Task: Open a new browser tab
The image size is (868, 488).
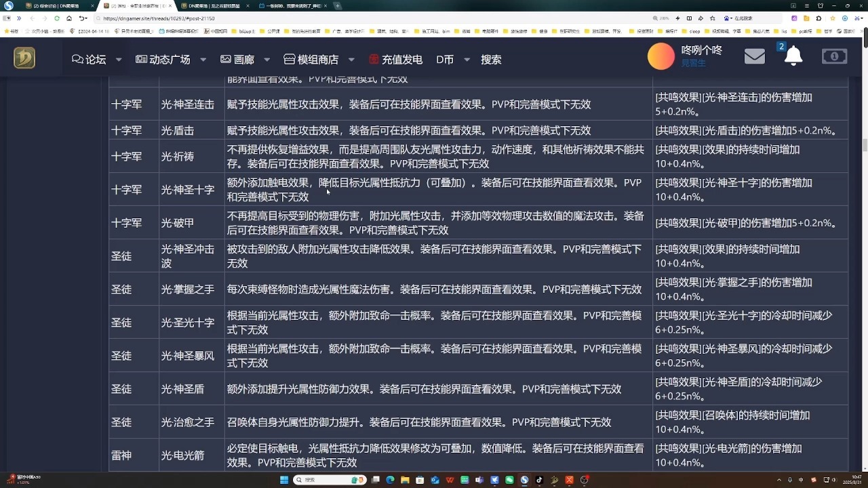Action: point(338,5)
